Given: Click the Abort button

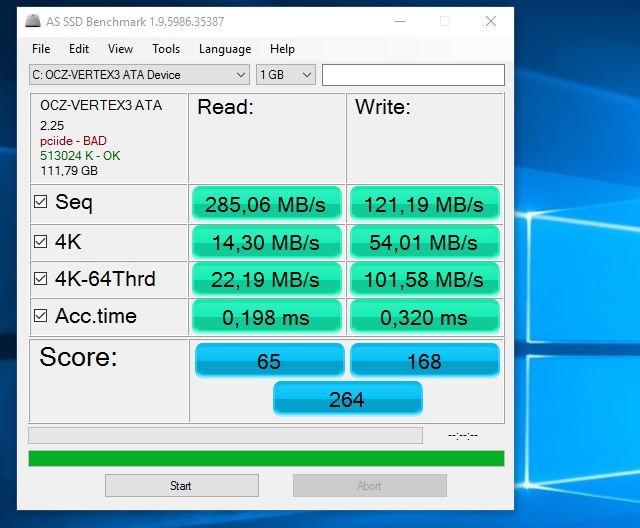Looking at the screenshot, I should click(370, 486).
